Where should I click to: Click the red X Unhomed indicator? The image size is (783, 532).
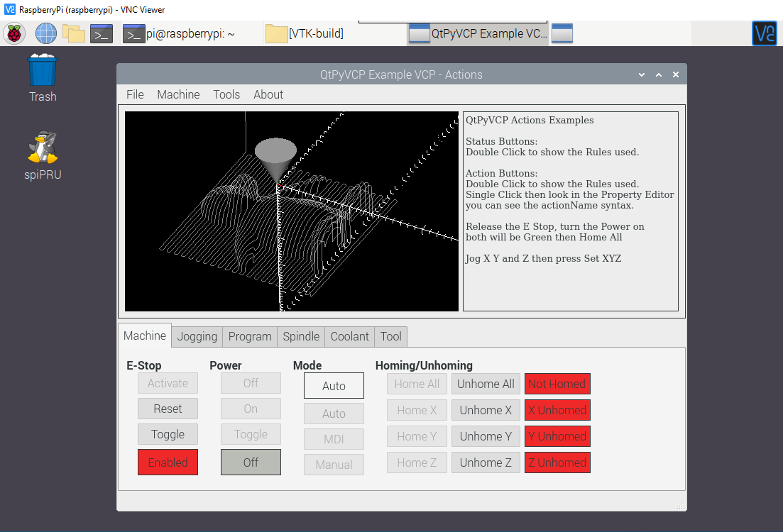point(557,410)
